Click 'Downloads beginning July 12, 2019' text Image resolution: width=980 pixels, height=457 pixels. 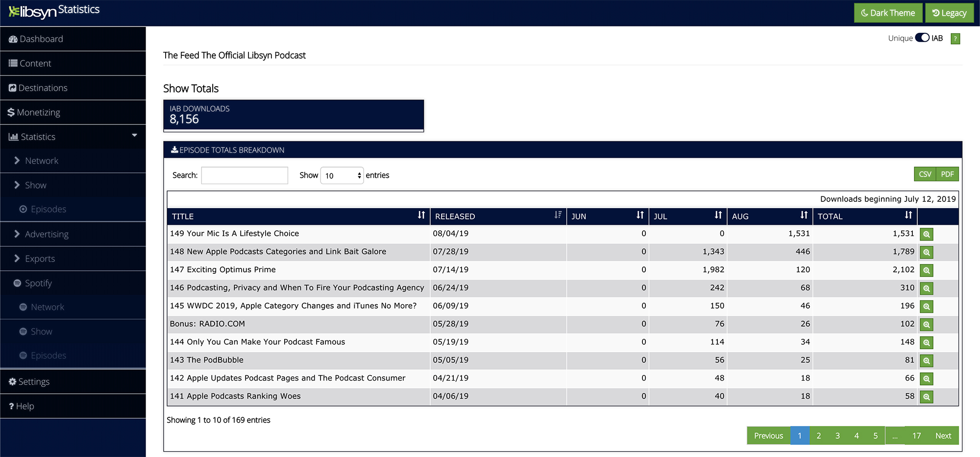point(888,199)
